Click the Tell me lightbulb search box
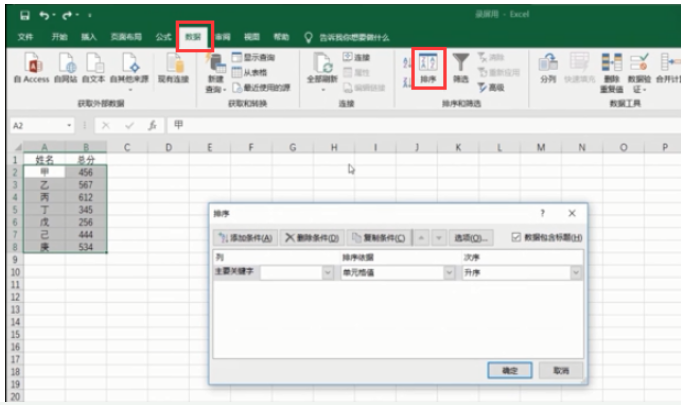The height and width of the screenshot is (405, 681). click(347, 38)
